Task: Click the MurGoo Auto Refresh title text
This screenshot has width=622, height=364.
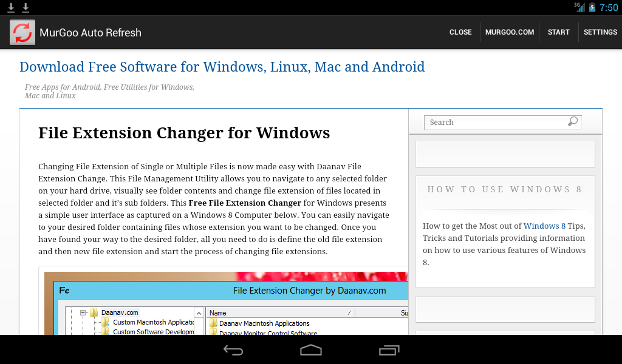Action: [91, 33]
